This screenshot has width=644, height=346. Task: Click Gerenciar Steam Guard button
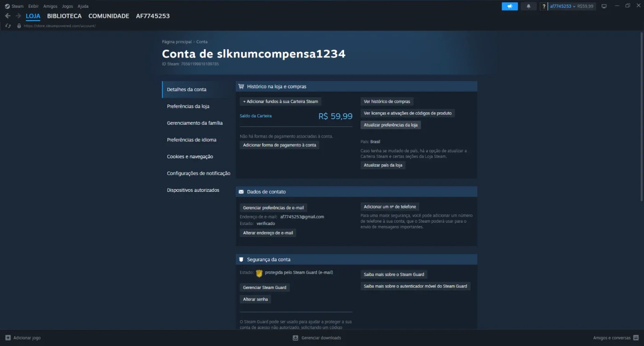tap(264, 288)
